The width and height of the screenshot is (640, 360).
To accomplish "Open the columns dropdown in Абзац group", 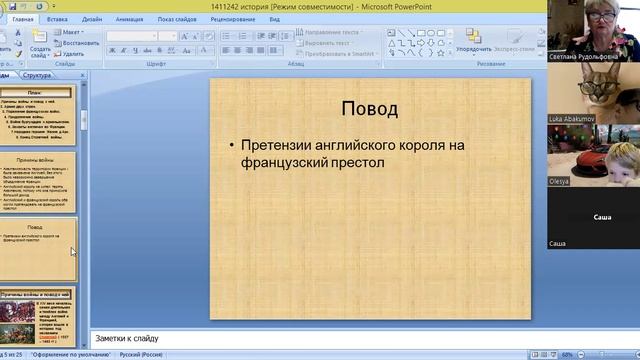I will (x=276, y=51).
